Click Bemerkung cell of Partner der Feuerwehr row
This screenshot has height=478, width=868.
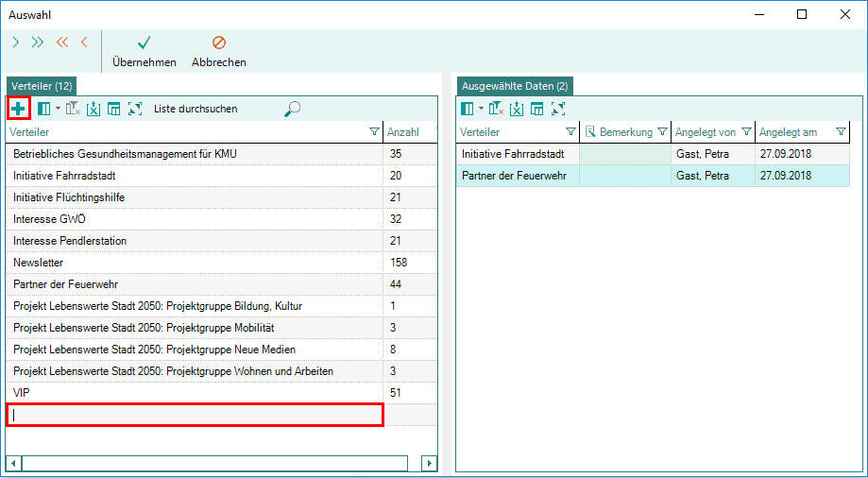(x=625, y=176)
